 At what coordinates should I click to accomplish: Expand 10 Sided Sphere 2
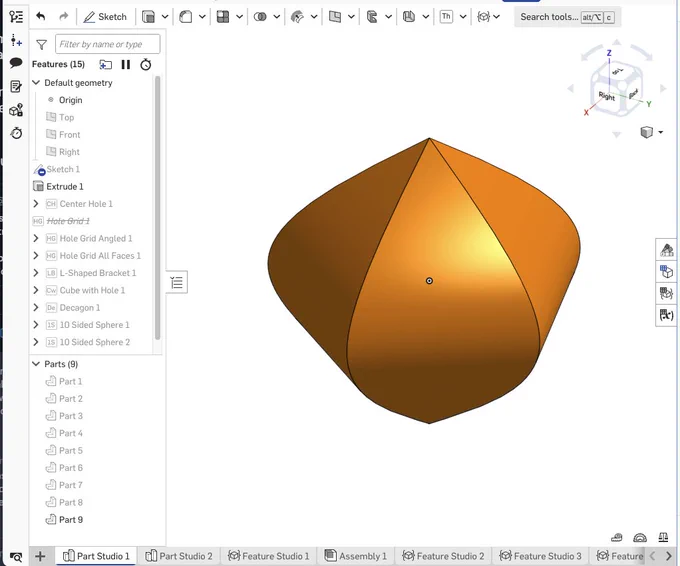click(x=36, y=343)
